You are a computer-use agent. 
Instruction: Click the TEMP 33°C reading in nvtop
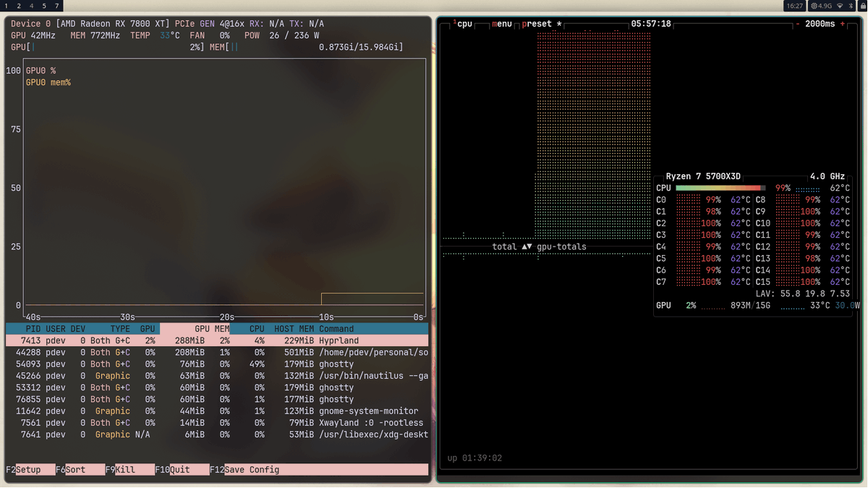click(156, 35)
